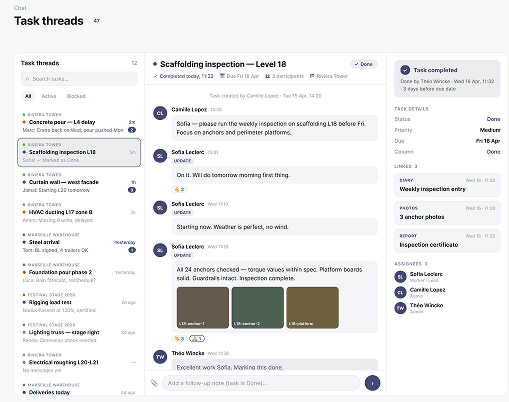Image resolution: width=509 pixels, height=402 pixels.
Task: Select the Blocked filter tab
Action: click(76, 96)
